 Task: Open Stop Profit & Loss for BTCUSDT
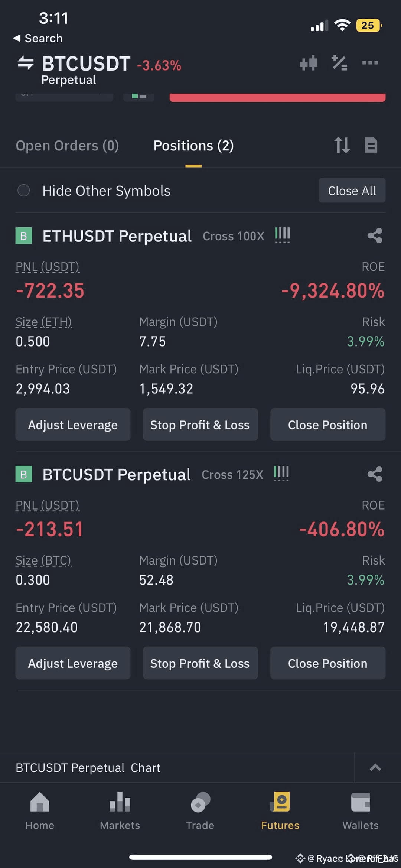click(200, 663)
